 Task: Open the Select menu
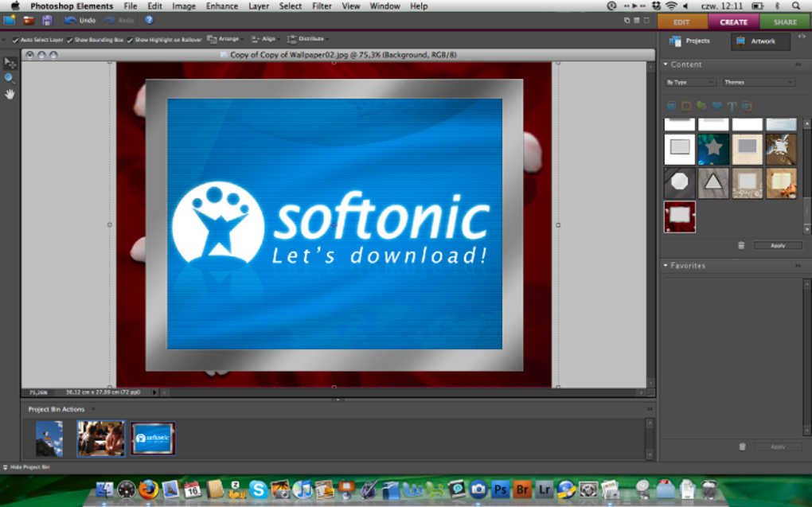[290, 6]
